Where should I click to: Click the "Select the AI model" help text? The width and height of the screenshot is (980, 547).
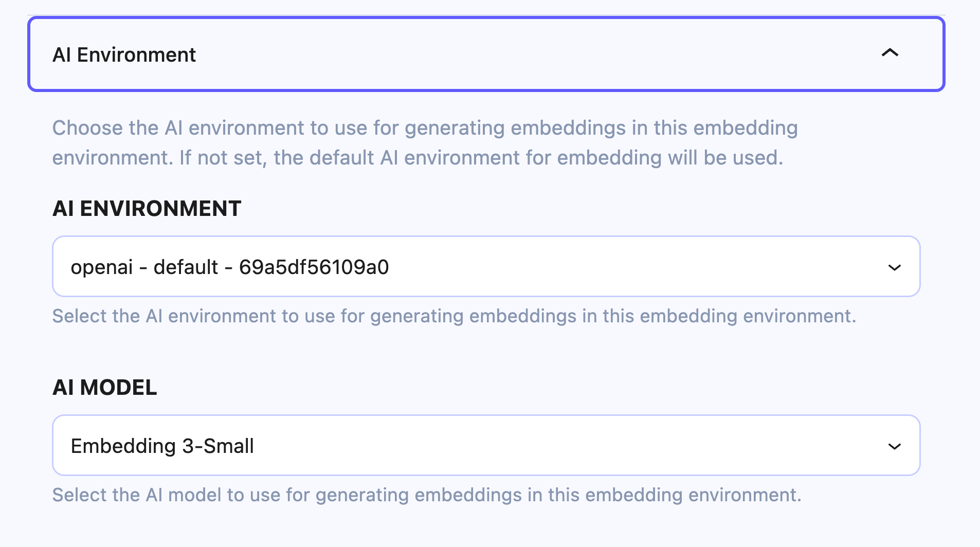(x=427, y=495)
